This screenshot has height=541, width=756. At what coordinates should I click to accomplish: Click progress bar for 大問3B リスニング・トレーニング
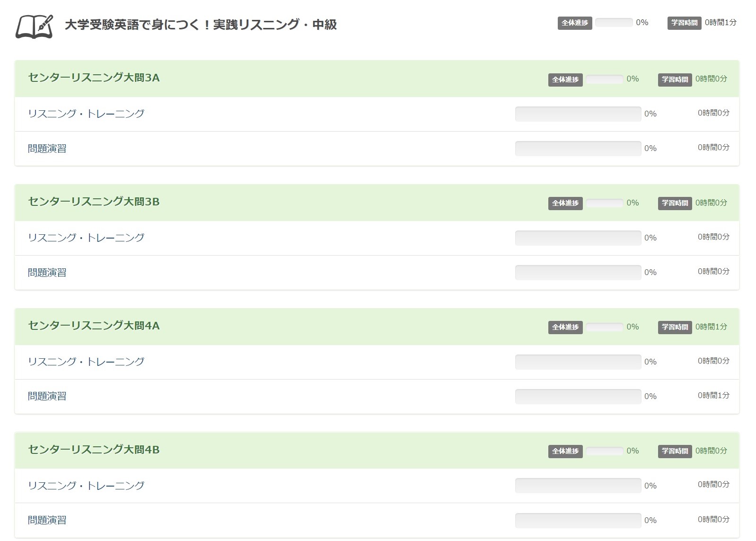coord(578,238)
